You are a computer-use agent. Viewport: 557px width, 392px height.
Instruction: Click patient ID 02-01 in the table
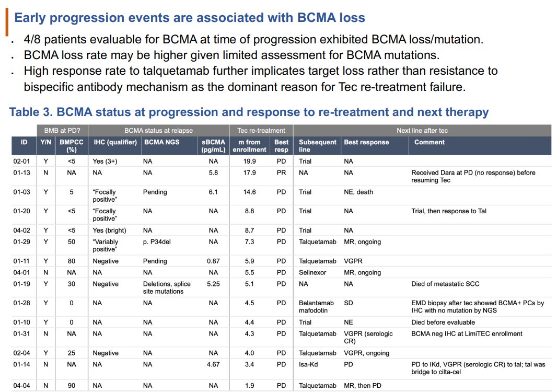[21, 162]
